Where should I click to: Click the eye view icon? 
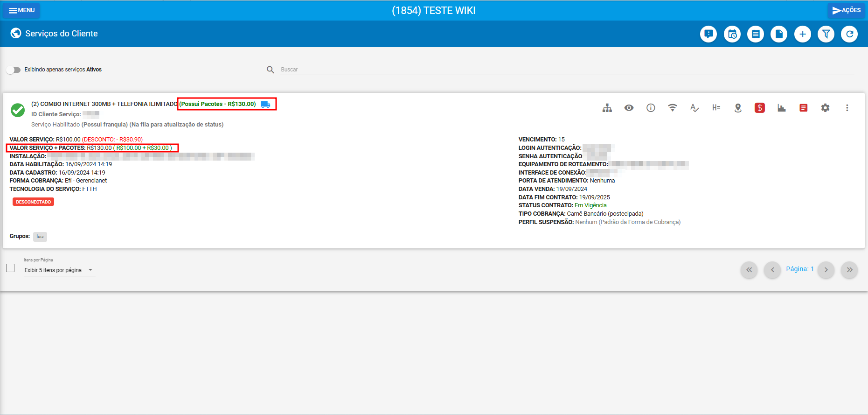tap(629, 108)
